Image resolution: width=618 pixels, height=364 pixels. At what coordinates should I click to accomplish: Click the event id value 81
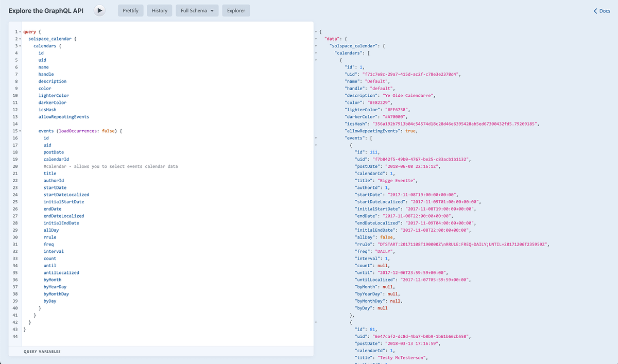(x=371, y=330)
